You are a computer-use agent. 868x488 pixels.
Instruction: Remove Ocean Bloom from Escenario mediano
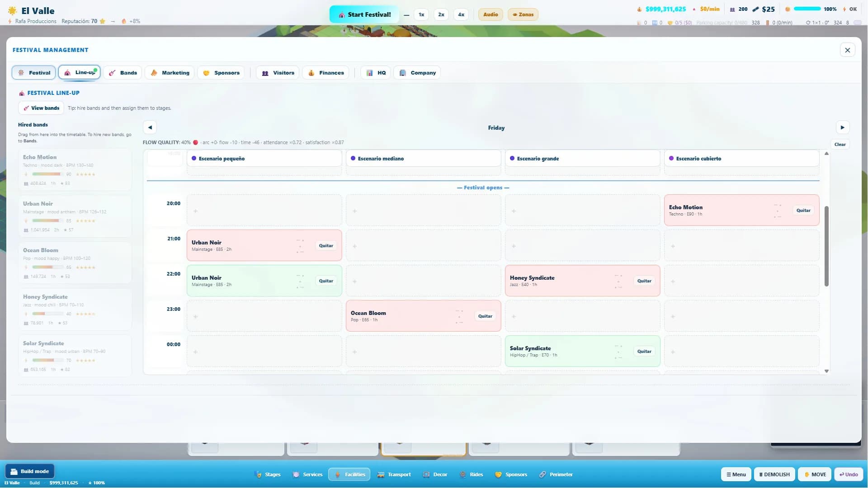[x=485, y=316]
